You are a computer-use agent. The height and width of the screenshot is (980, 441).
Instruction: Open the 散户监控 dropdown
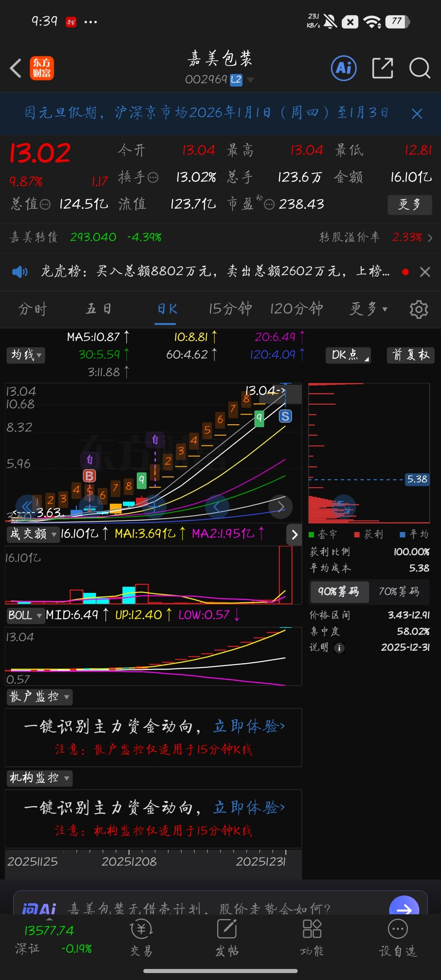pos(40,697)
